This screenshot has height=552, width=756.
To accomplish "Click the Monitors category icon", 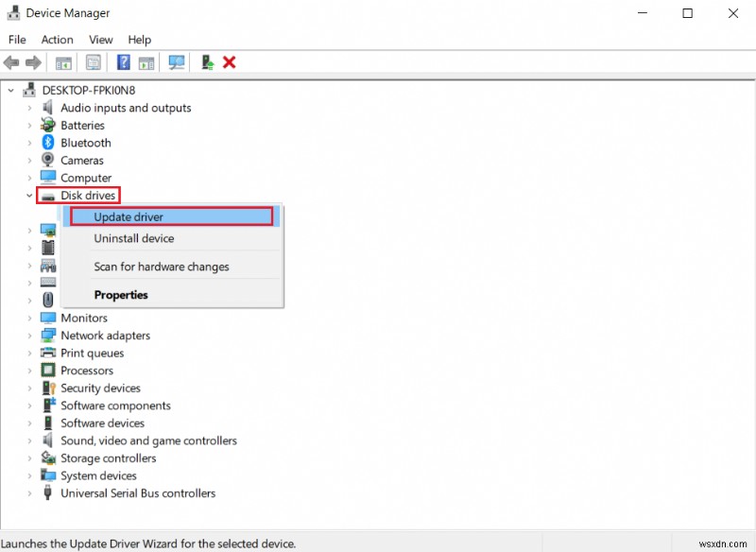I will [x=48, y=318].
